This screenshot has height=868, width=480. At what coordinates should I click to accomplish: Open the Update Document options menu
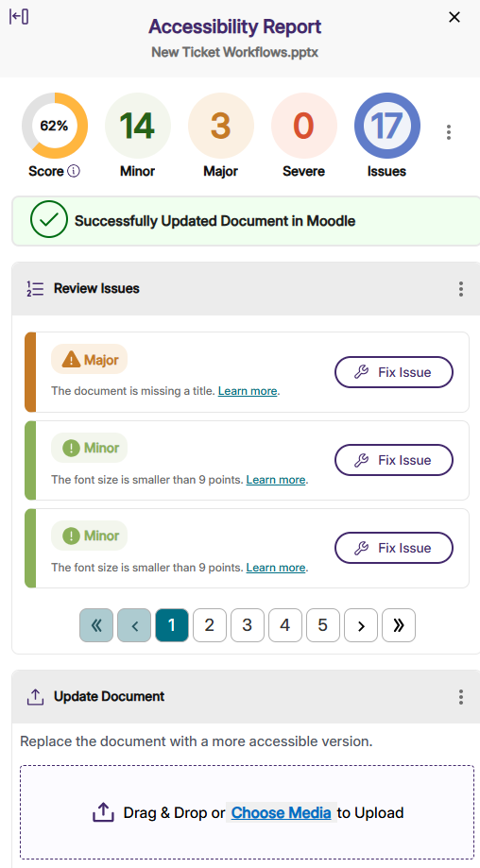(x=460, y=696)
